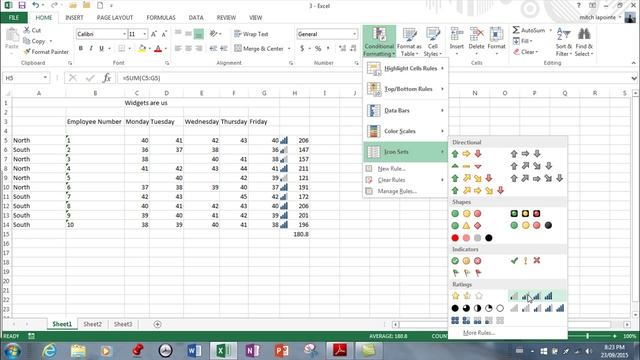Toggle Merge & Center

click(x=259, y=49)
